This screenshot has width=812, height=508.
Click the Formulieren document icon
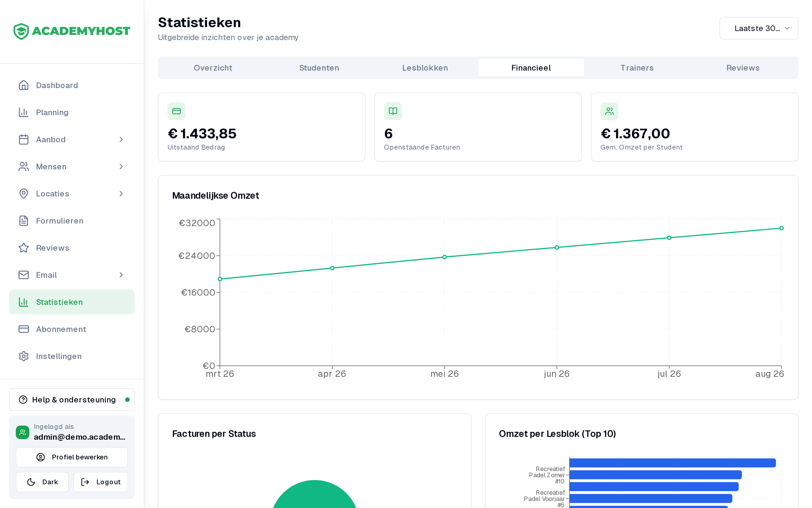click(x=23, y=221)
